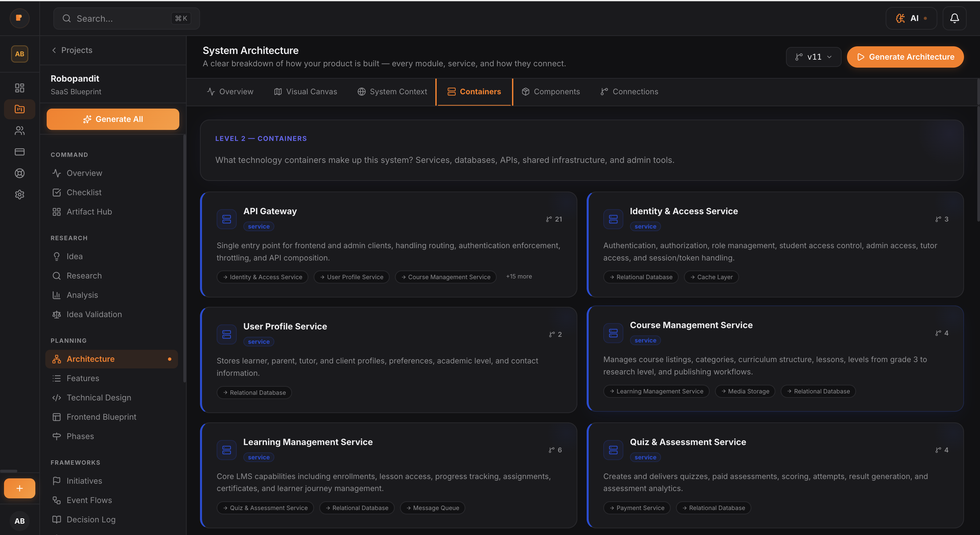Image resolution: width=980 pixels, height=535 pixels.
Task: Select the Idea Validation scales icon
Action: click(x=56, y=314)
